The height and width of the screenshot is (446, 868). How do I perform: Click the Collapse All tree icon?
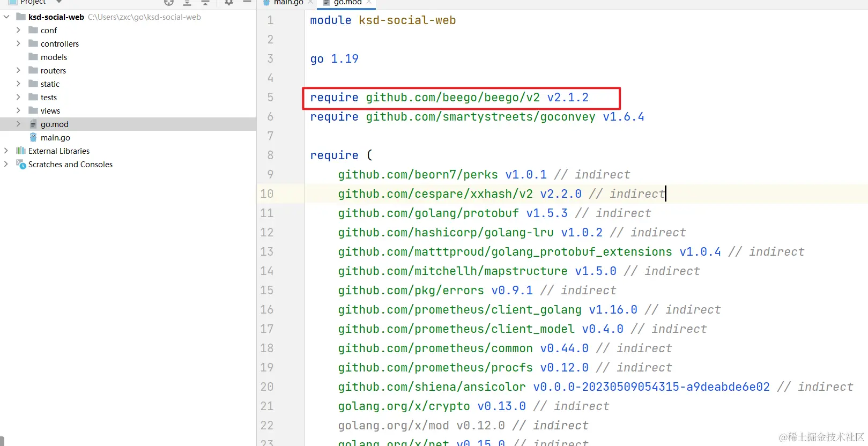205,2
